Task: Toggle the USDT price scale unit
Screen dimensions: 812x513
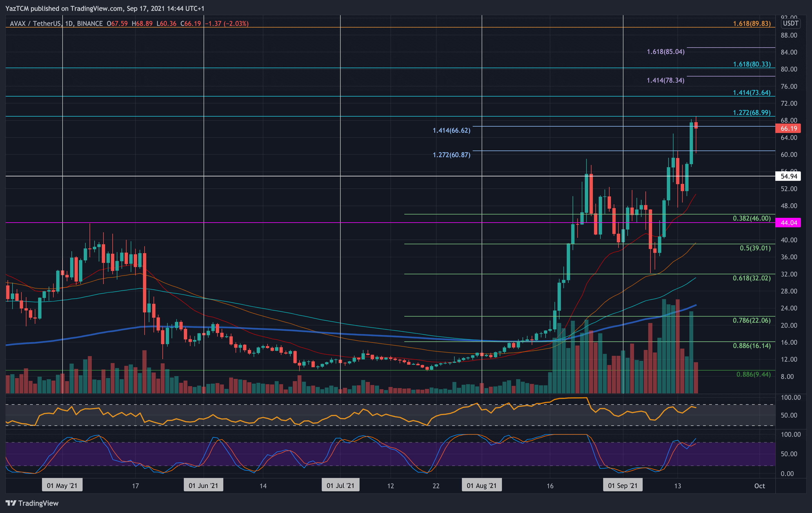Action: [x=791, y=24]
